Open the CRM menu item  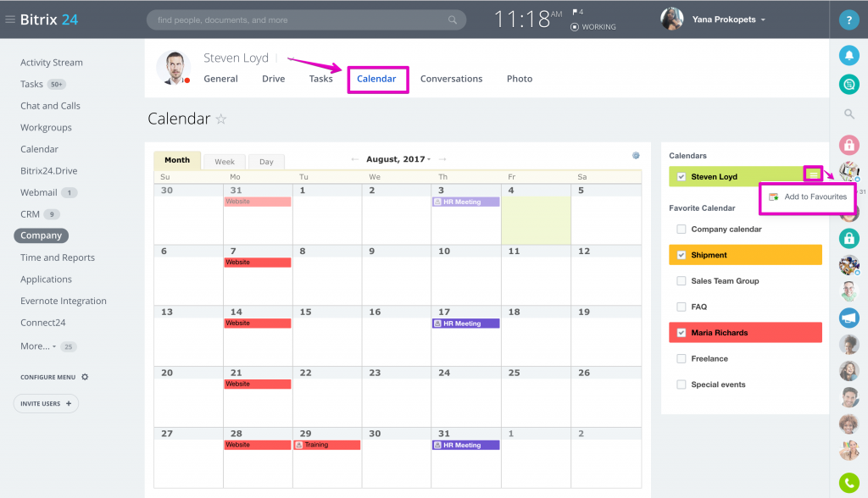point(30,214)
